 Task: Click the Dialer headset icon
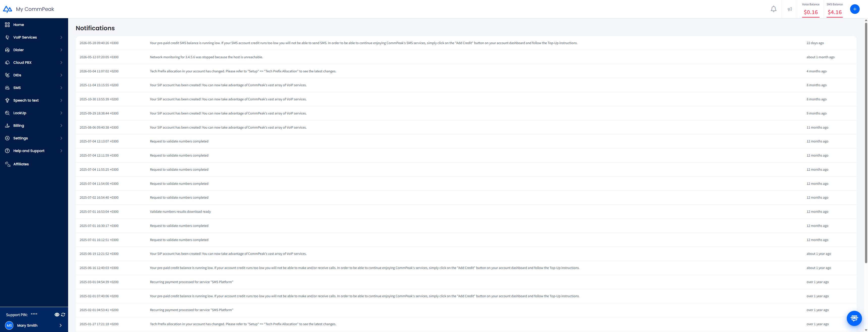coord(7,50)
